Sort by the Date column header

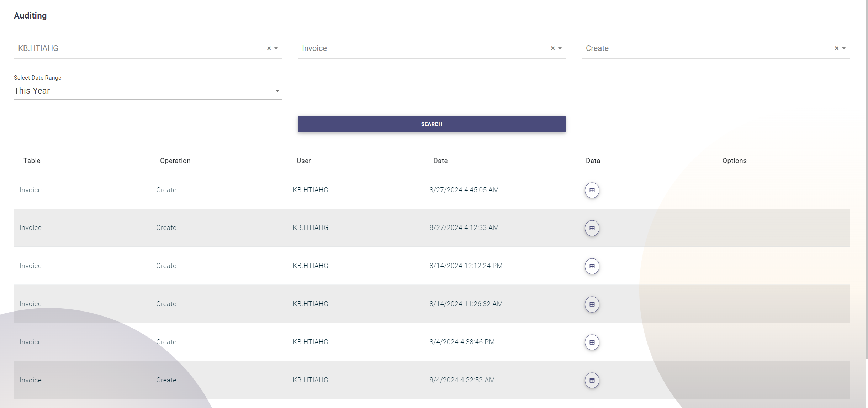[x=440, y=161]
